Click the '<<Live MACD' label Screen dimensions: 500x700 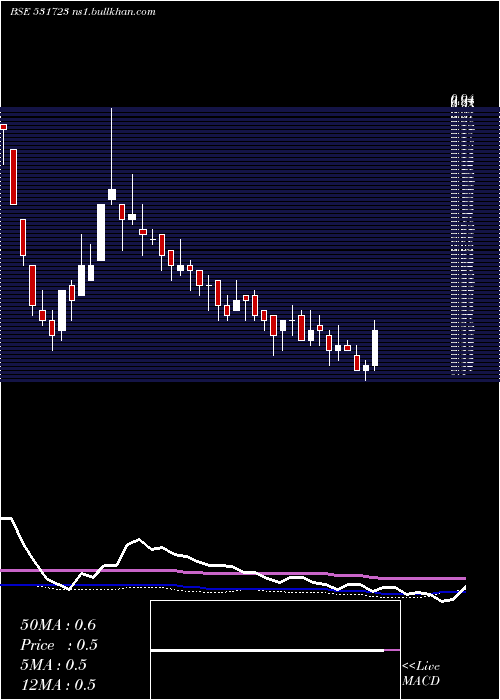421,674
